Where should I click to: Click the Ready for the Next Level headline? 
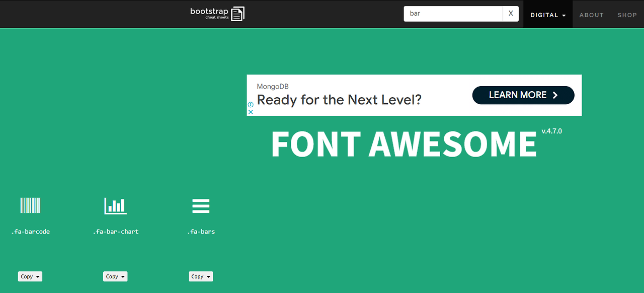pos(340,100)
